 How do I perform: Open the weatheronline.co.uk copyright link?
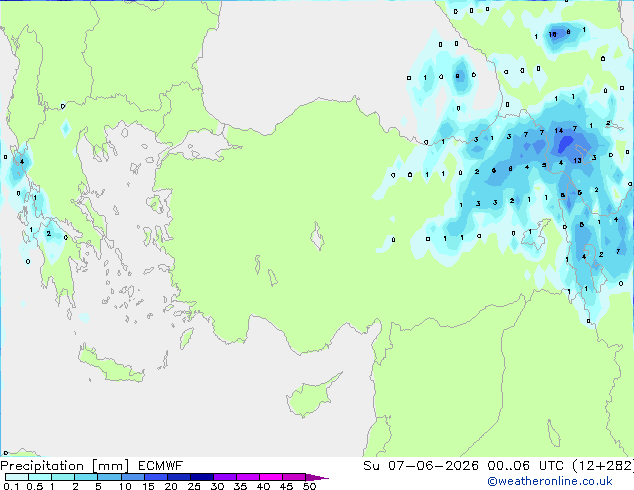(549, 481)
